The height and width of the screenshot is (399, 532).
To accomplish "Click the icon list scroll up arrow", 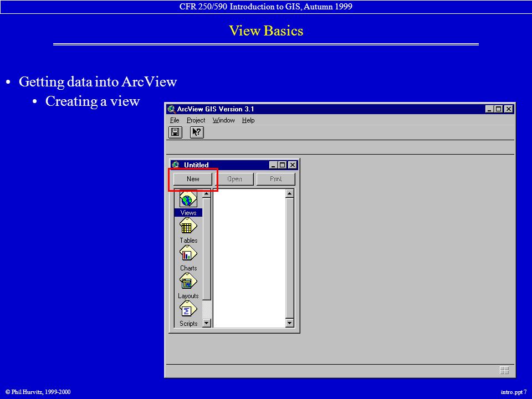I will pos(206,194).
